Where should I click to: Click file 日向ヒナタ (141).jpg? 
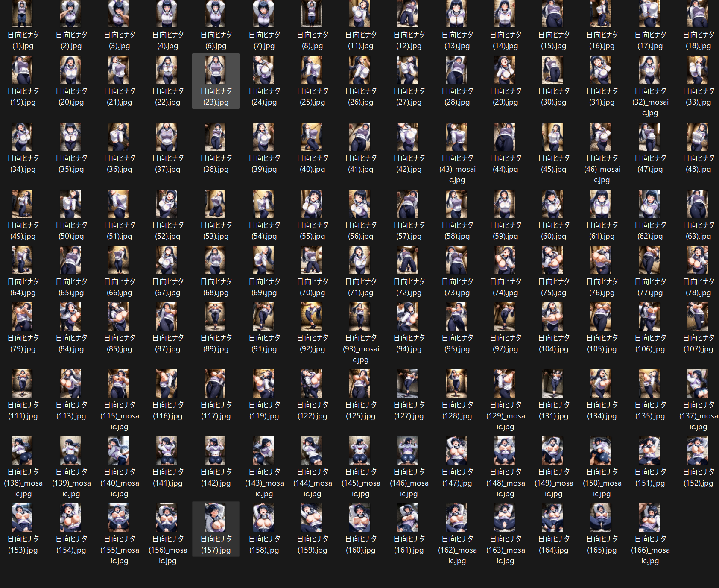click(167, 462)
